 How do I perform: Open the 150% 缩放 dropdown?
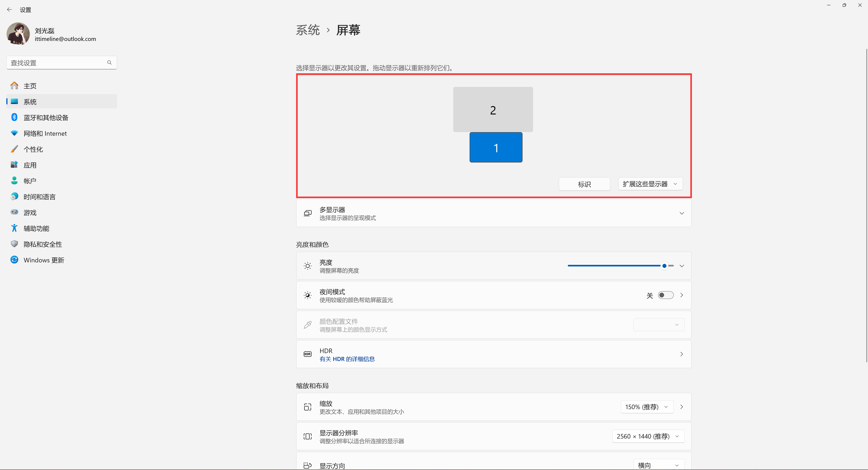pos(647,407)
